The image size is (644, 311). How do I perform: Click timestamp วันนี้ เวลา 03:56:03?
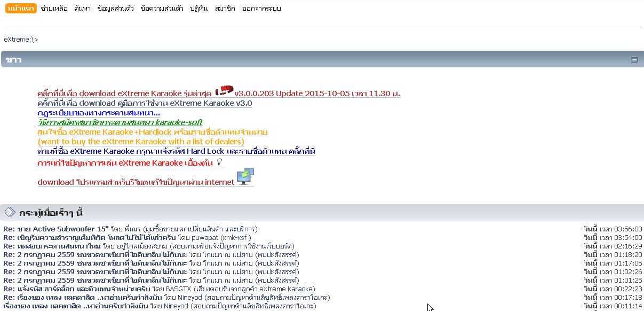pyautogui.click(x=613, y=229)
